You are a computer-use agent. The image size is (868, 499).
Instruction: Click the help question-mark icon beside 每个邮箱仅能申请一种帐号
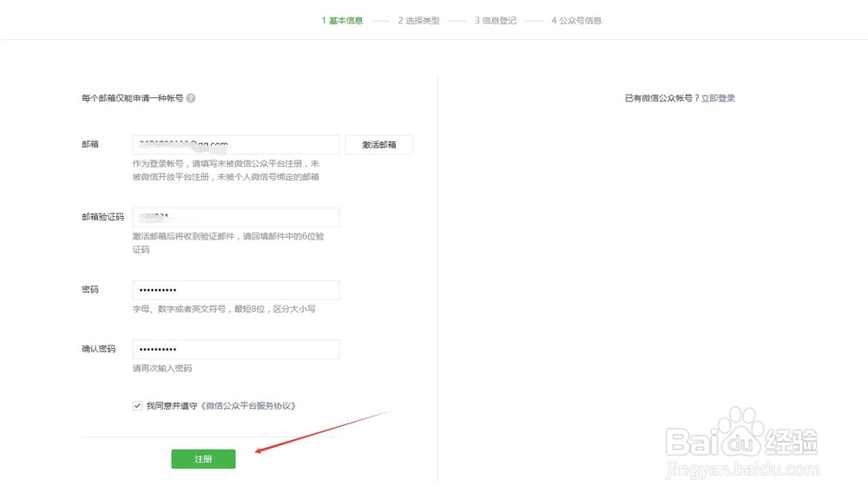click(191, 98)
